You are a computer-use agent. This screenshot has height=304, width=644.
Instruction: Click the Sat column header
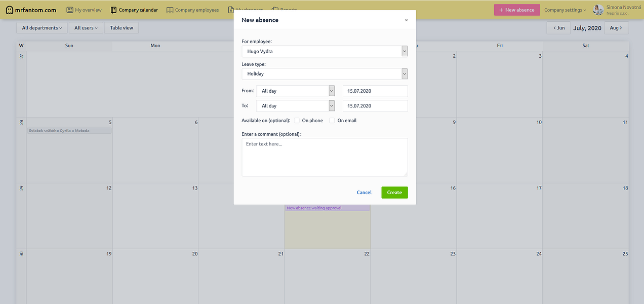(x=586, y=46)
